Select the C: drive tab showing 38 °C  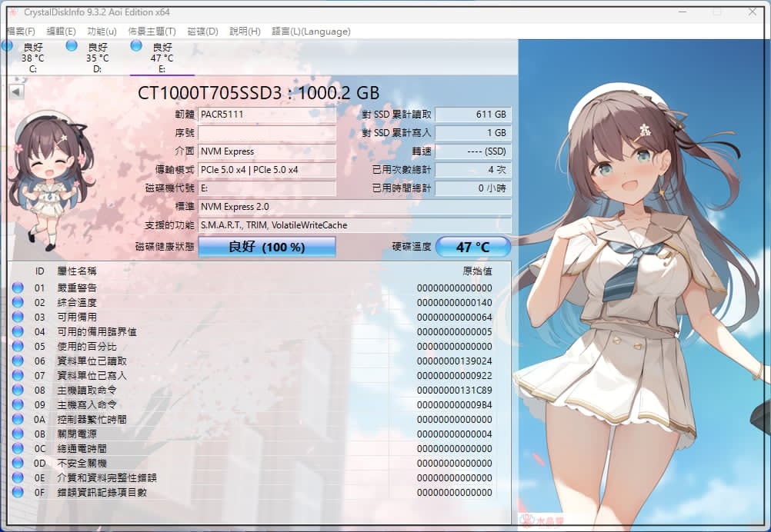[32, 58]
